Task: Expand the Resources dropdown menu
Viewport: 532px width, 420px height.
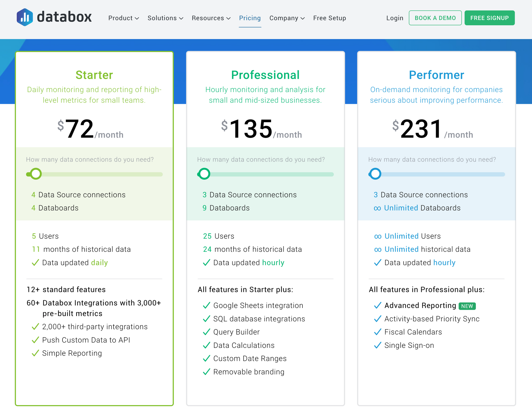Action: click(211, 18)
